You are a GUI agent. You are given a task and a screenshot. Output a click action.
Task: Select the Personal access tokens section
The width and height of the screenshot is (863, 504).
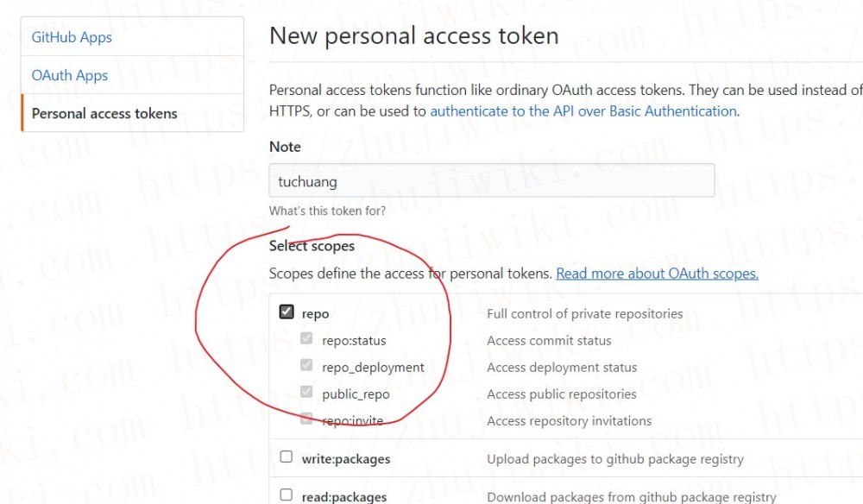tap(104, 113)
